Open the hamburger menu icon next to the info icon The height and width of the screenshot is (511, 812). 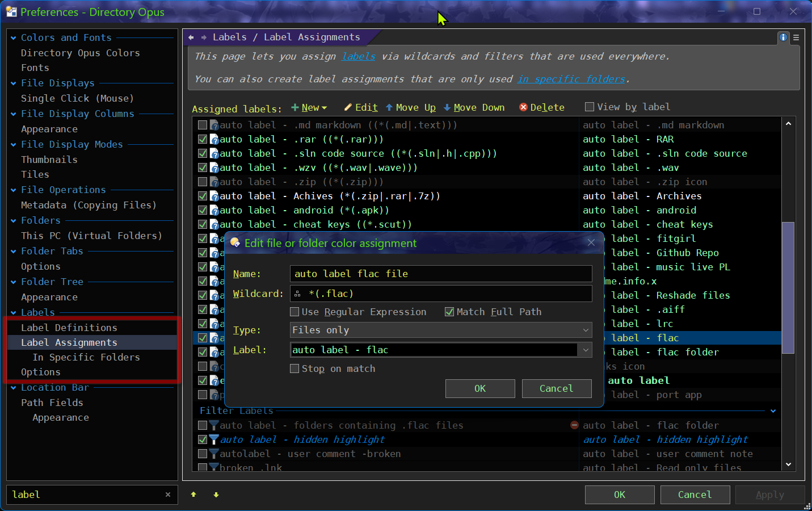pyautogui.click(x=796, y=37)
